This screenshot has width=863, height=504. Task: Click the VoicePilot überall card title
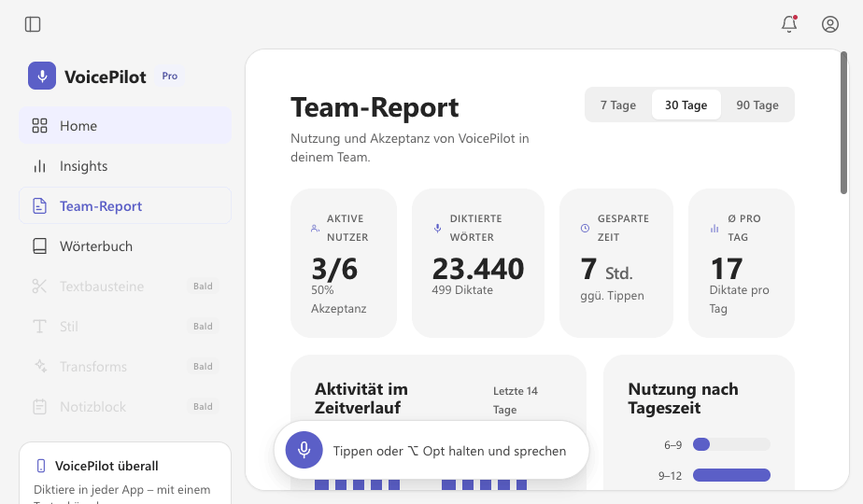point(106,466)
